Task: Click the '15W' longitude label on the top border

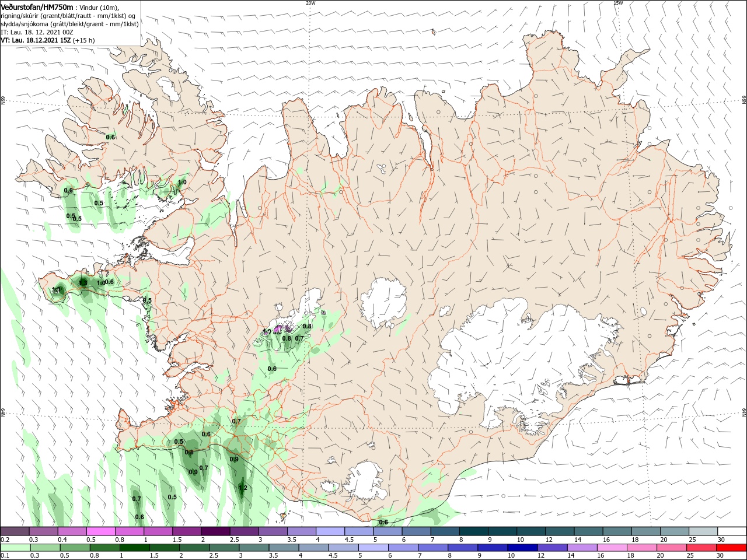Action: coord(618,3)
